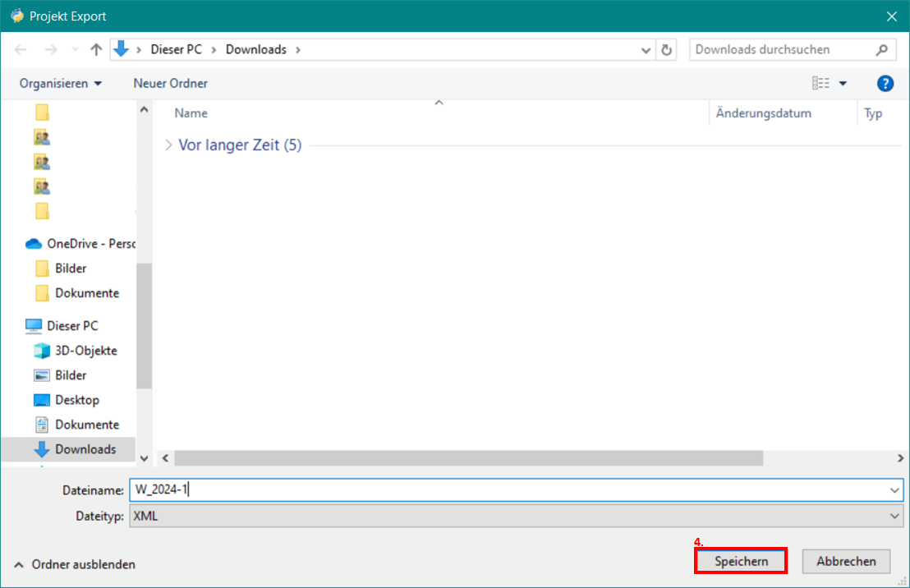910x588 pixels.
Task: Change view layout icon
Action: (820, 83)
